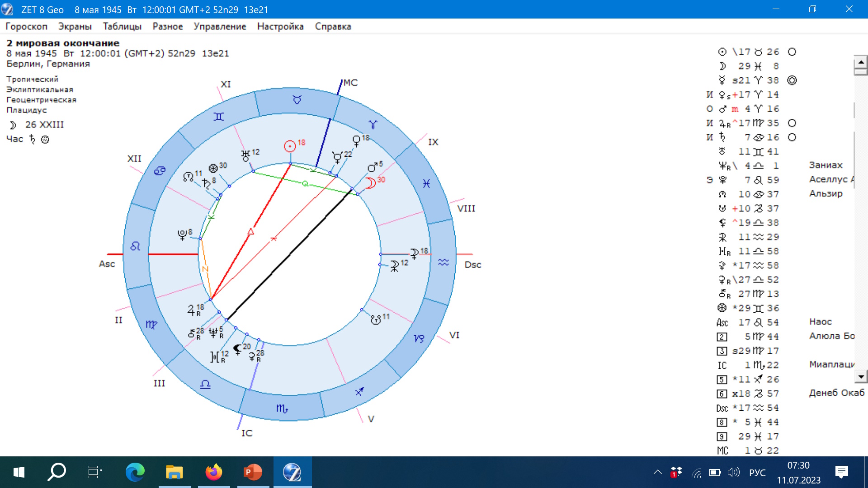Click the red Moon symbol in the chart
Viewport: 868px width, 488px height.
(370, 183)
